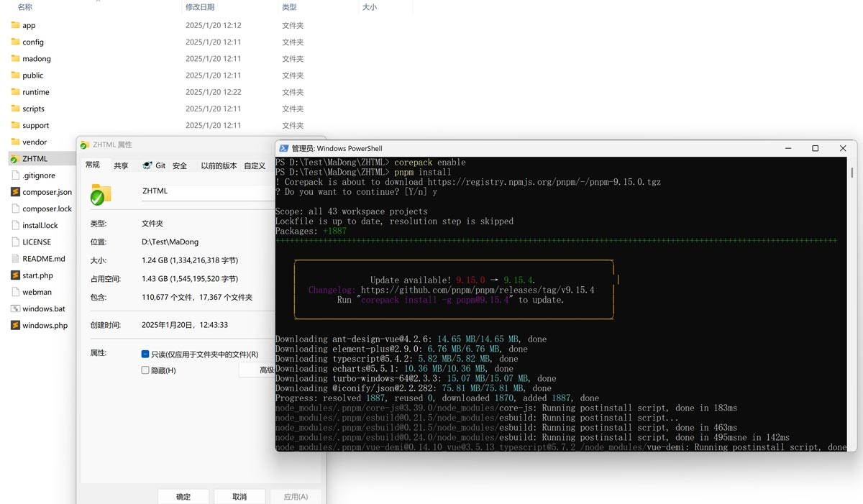The width and height of the screenshot is (863, 504).
Task: Click the 'Progress: resolved 1887' line
Action: pos(437,398)
